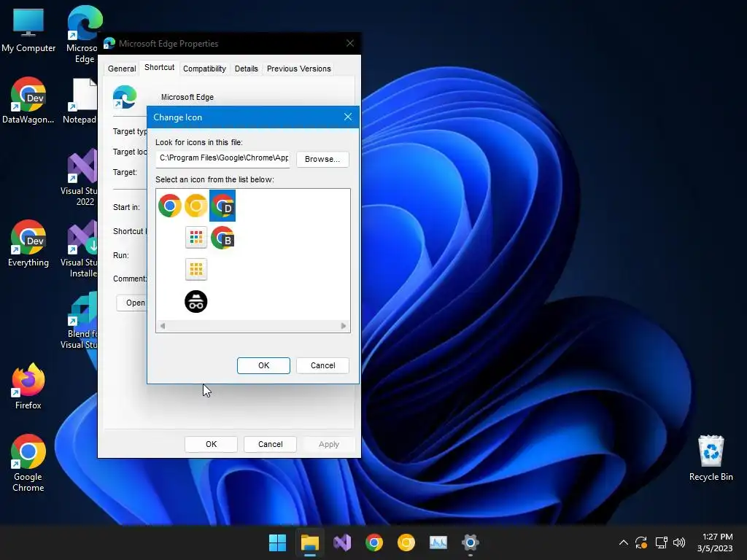Select the Chrome Beta icon marked B

tap(222, 238)
